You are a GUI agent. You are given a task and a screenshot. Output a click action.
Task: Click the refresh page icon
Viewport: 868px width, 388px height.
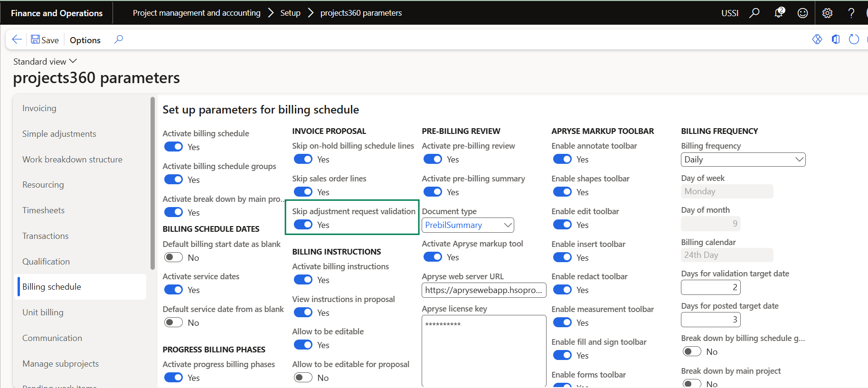point(854,39)
